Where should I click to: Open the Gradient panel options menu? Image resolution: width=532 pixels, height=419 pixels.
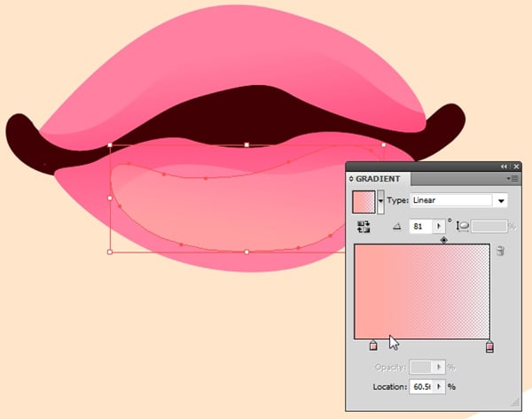[513, 179]
